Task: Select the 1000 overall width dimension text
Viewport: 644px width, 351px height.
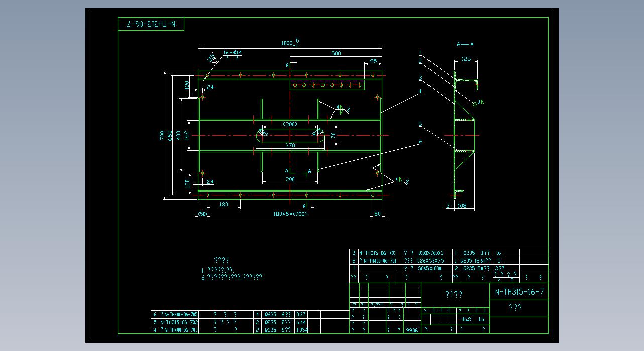Action: (289, 44)
